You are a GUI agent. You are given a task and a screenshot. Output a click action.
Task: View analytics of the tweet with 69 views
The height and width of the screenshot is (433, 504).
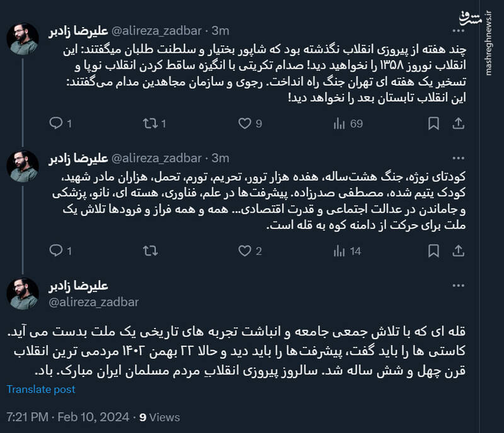click(339, 124)
